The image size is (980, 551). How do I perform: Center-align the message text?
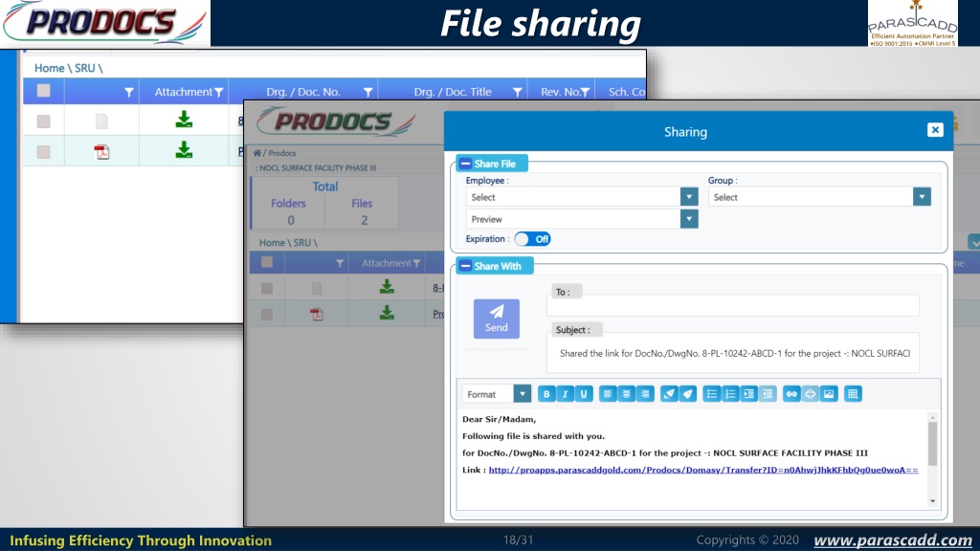[626, 394]
